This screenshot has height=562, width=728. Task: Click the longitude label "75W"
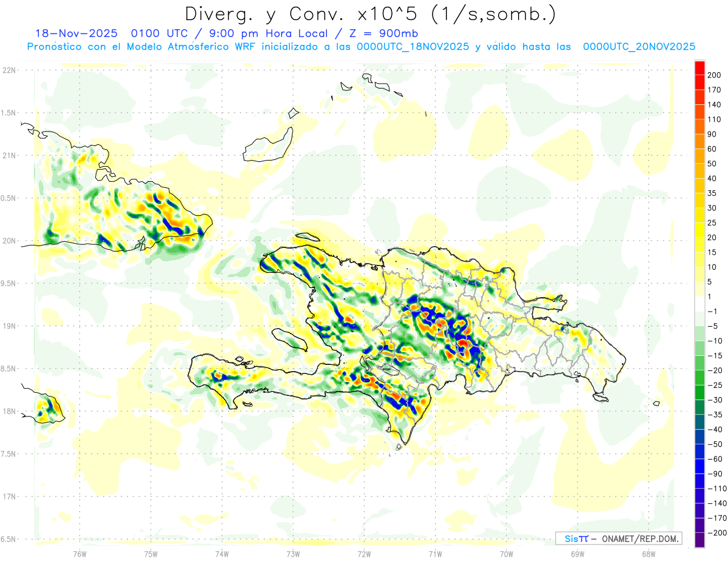pyautogui.click(x=151, y=554)
